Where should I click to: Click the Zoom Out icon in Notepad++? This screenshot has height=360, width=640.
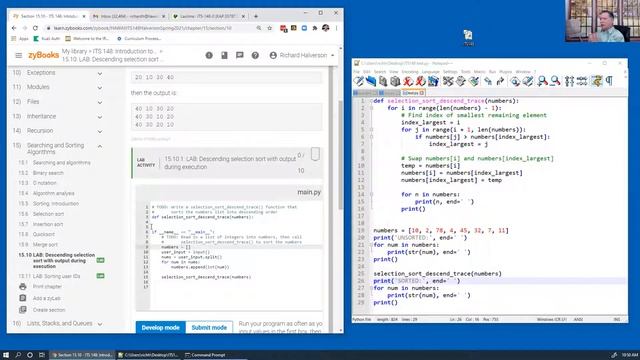point(555,81)
